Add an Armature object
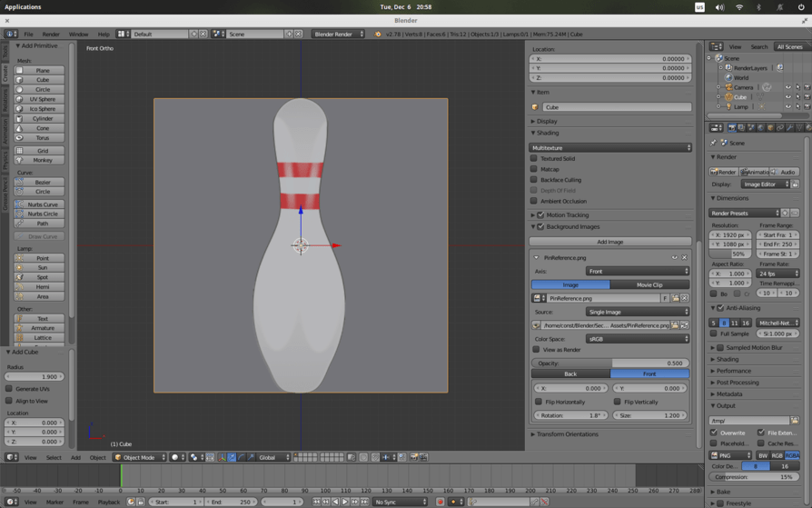The image size is (812, 508). point(42,328)
